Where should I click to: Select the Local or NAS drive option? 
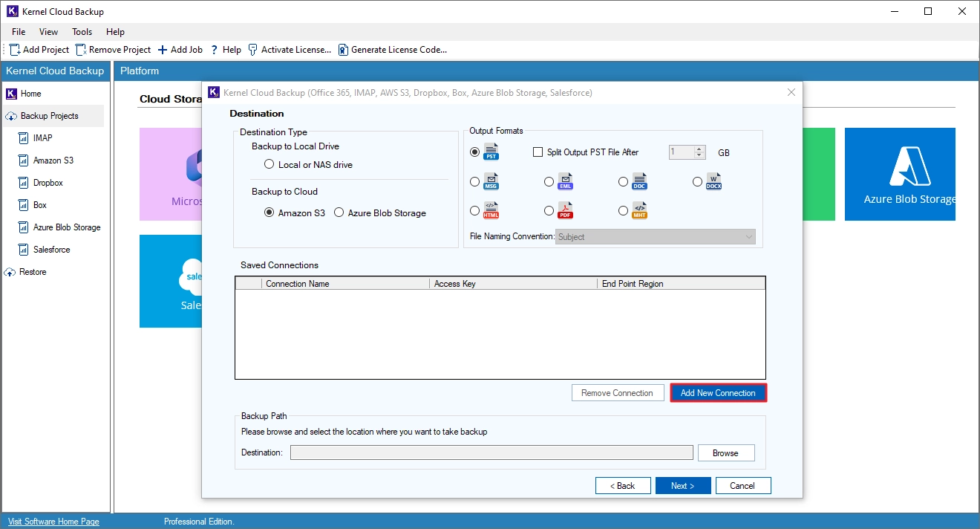[x=269, y=165]
